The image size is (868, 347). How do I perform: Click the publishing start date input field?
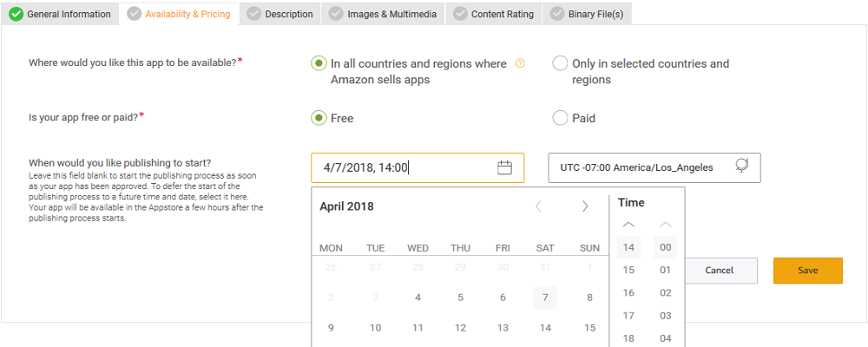(404, 168)
